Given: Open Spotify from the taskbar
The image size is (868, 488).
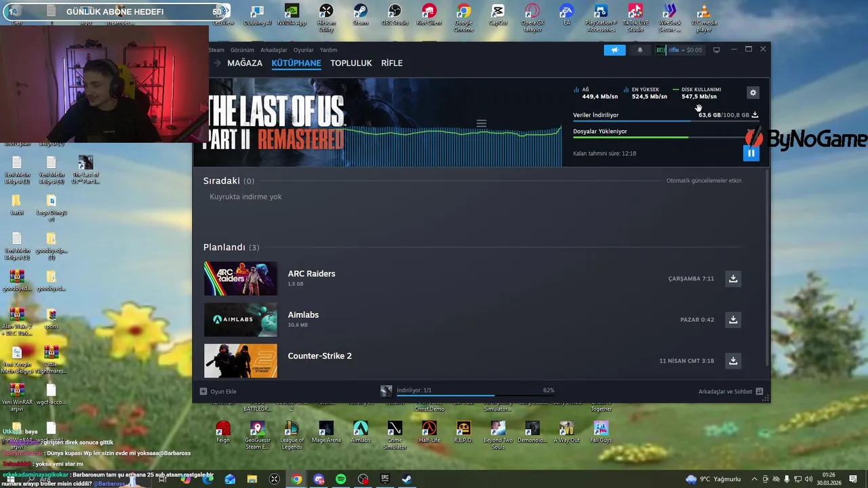Looking at the screenshot, I should pyautogui.click(x=341, y=479).
